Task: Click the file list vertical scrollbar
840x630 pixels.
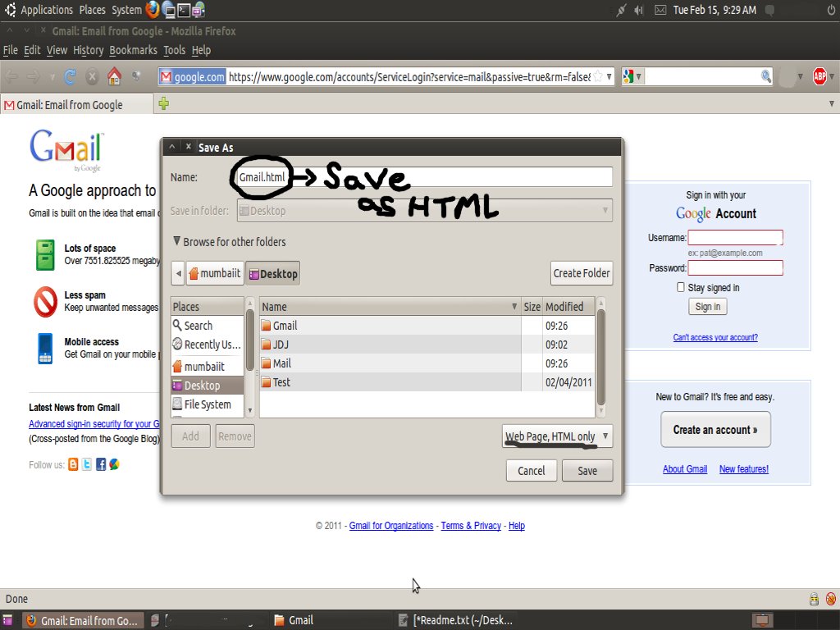Action: coord(600,357)
